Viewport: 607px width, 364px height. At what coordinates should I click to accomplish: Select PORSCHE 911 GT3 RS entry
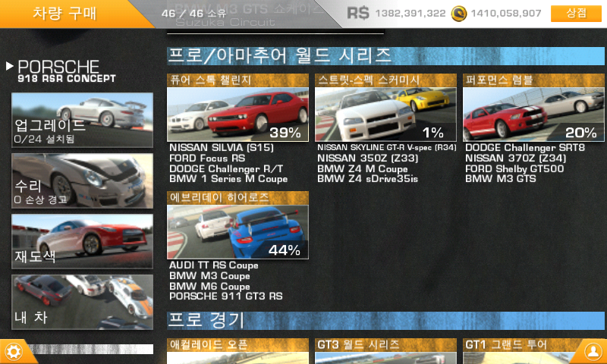point(225,297)
